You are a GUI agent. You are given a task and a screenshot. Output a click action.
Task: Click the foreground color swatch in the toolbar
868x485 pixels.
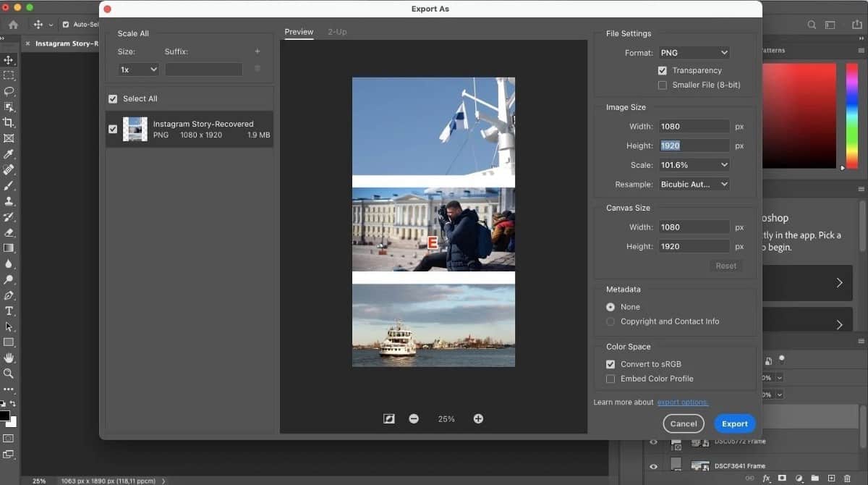click(x=6, y=414)
